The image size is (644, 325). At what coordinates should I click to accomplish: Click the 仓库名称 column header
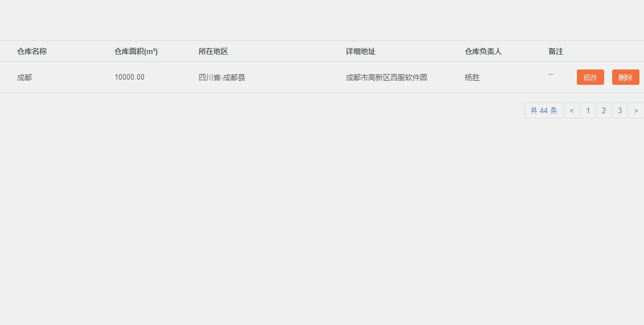32,51
